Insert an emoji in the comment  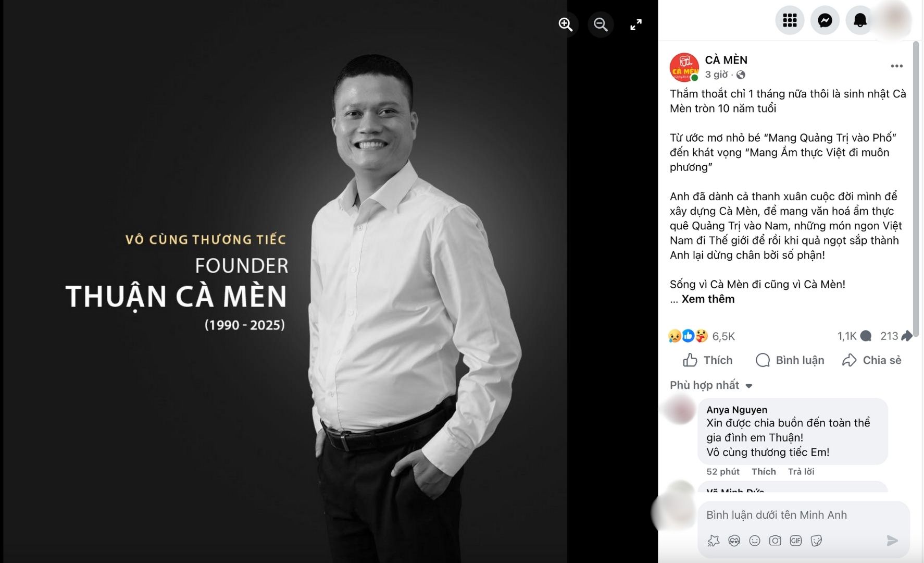(755, 541)
